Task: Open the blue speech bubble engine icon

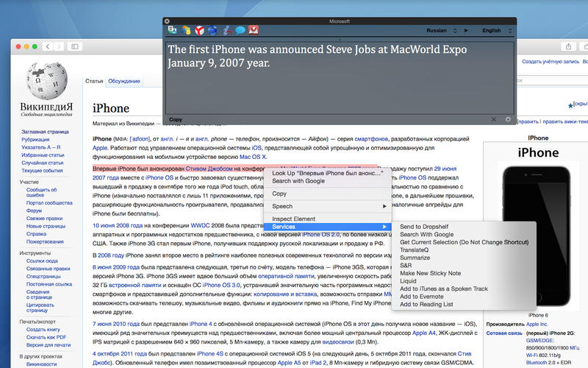Action: coord(240,30)
